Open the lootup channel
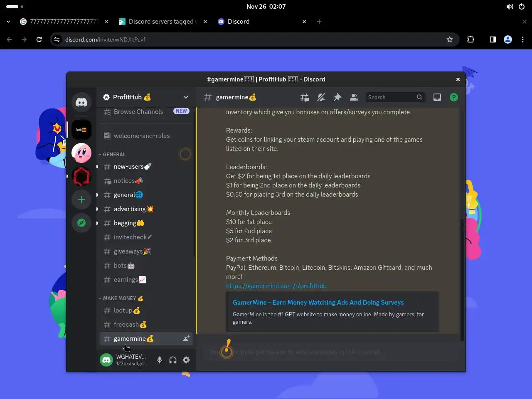The image size is (532, 399). click(146, 310)
